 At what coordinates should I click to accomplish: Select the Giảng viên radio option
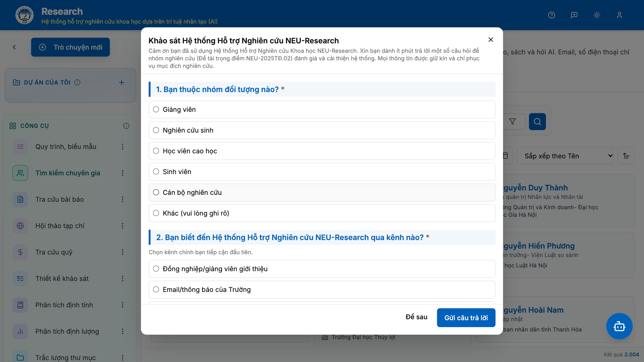click(x=322, y=109)
